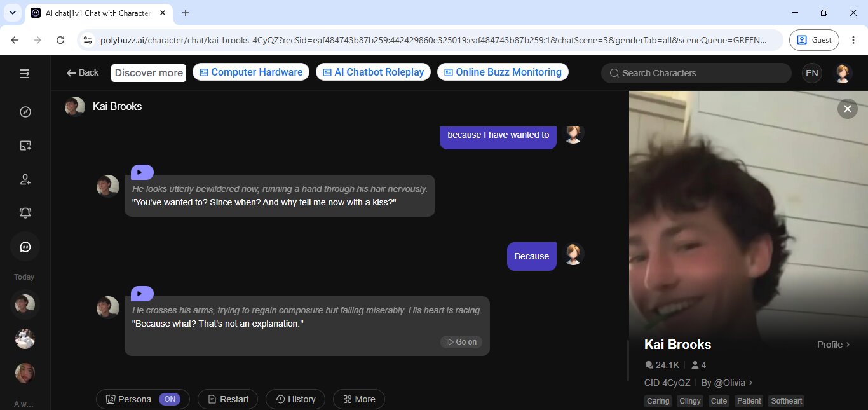This screenshot has width=868, height=410.
Task: Click the 24.1K chats count
Action: 662,365
